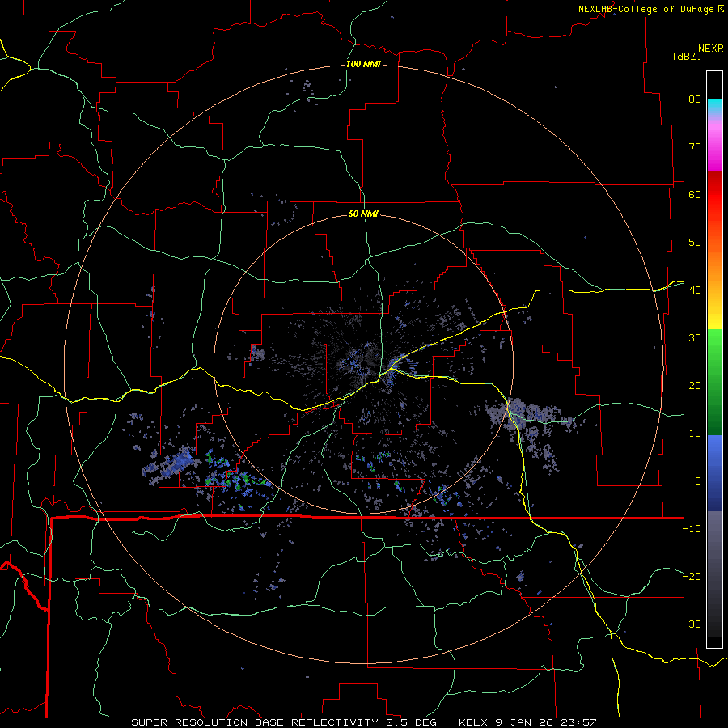This screenshot has height=728, width=728.
Task: Click "SUPER-RESOLUTION BASE REFLECTIVITY" caption text
Action: (255, 722)
